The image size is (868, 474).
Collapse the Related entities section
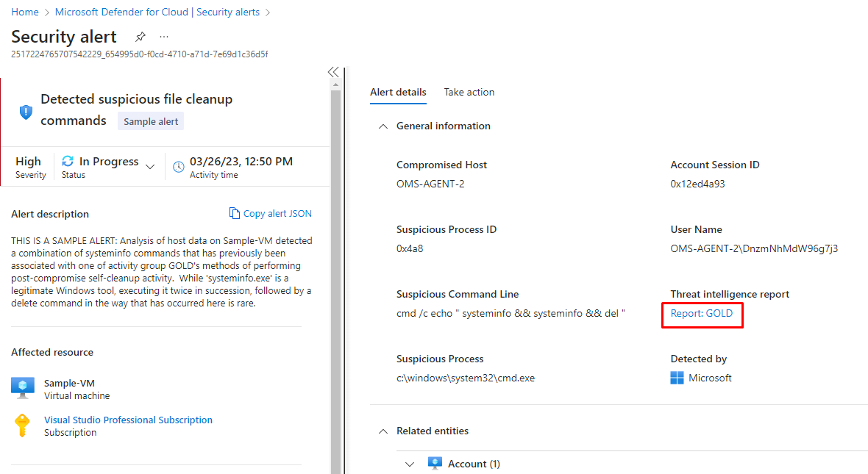click(x=383, y=431)
